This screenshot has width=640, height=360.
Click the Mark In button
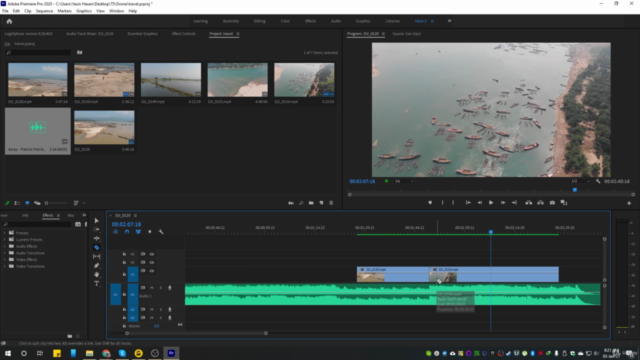(442, 202)
